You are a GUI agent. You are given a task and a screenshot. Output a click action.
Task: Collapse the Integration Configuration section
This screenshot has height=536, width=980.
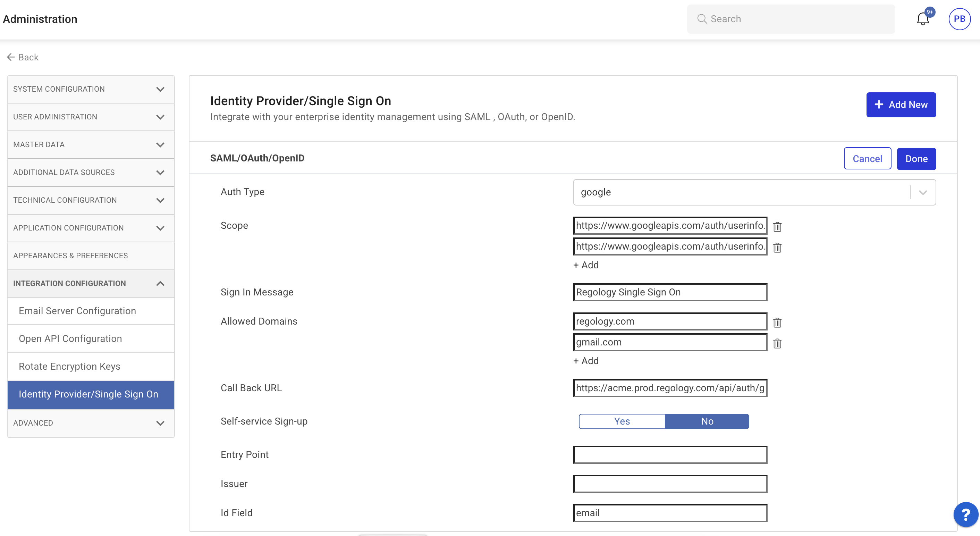click(x=91, y=283)
